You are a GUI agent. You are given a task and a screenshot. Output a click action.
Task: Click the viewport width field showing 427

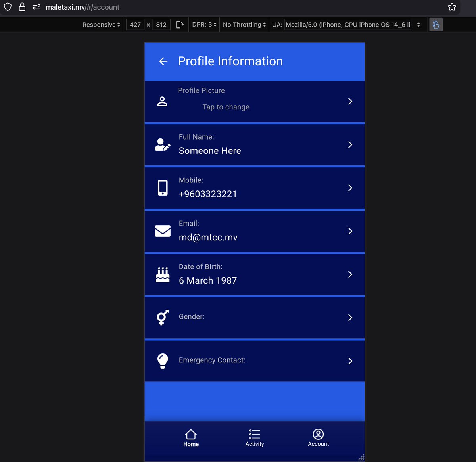click(x=135, y=25)
